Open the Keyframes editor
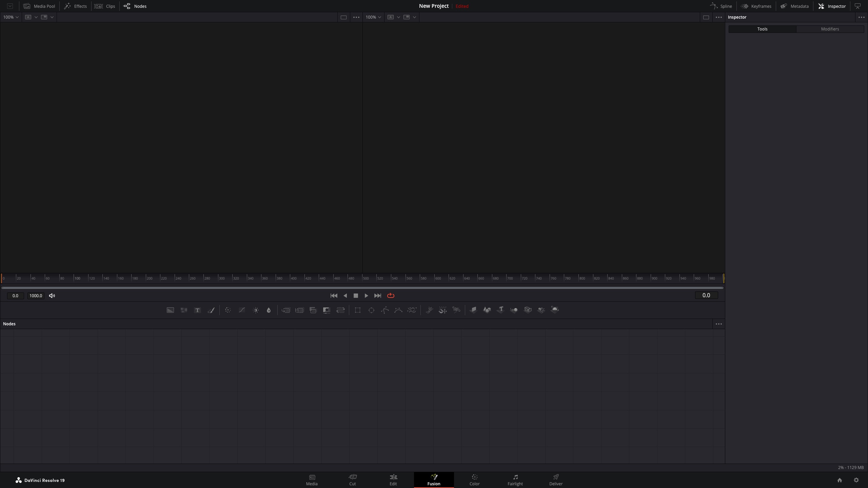868x488 pixels. (x=757, y=6)
